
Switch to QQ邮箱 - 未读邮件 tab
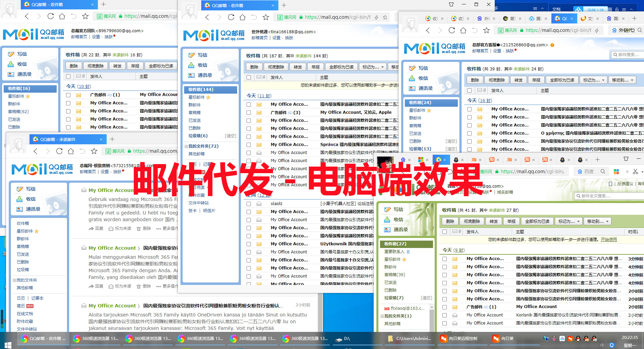tap(67, 139)
